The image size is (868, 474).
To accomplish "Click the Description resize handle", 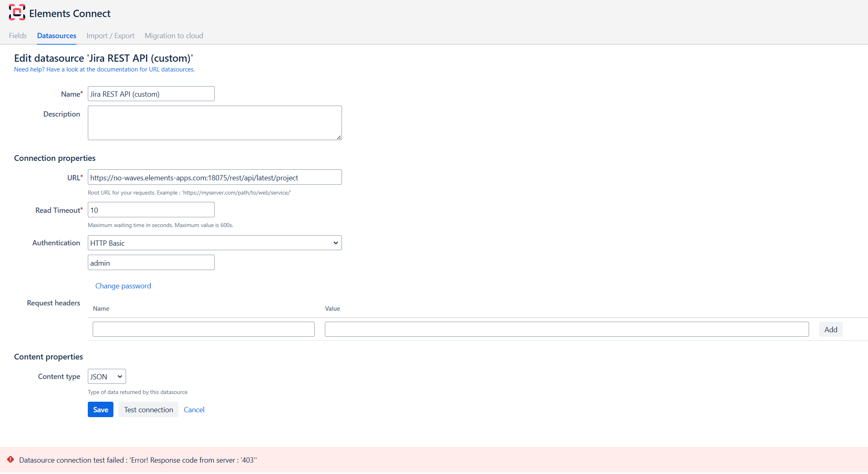I will point(339,137).
